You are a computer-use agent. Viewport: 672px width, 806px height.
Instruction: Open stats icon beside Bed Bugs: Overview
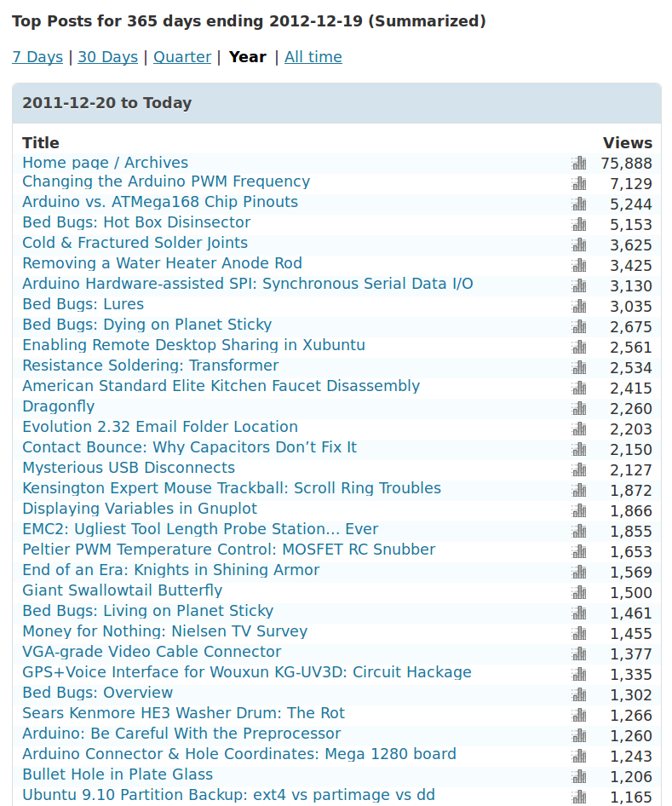click(x=579, y=694)
